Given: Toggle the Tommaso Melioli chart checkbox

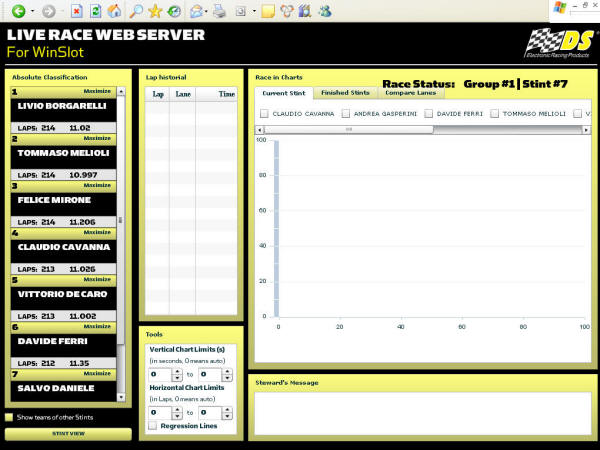Looking at the screenshot, I should tap(494, 113).
